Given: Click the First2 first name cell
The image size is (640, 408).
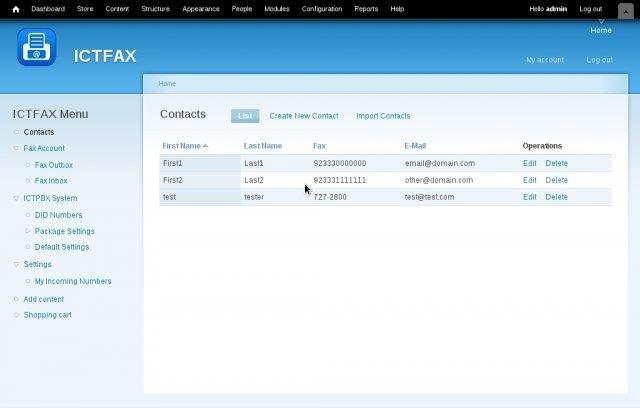Looking at the screenshot, I should 172,180.
